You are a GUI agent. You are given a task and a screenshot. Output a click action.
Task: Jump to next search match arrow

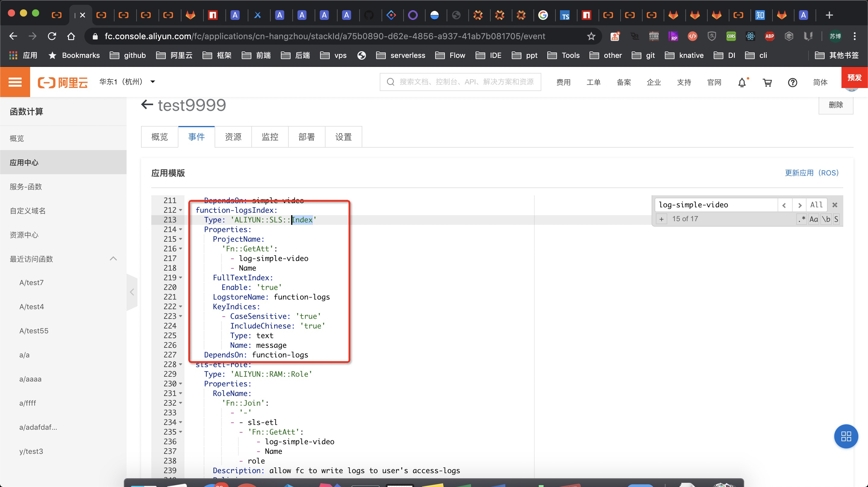(800, 205)
